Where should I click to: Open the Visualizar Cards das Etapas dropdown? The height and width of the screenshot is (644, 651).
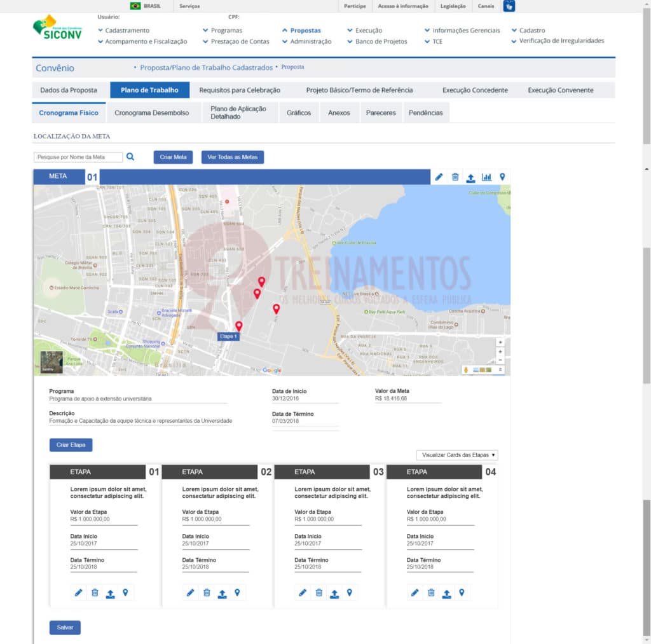coord(456,455)
